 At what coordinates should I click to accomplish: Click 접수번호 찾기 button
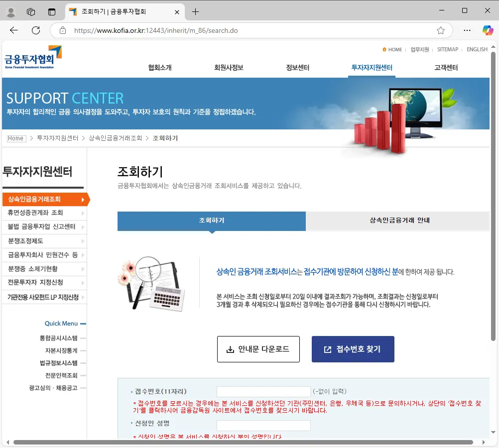point(353,349)
